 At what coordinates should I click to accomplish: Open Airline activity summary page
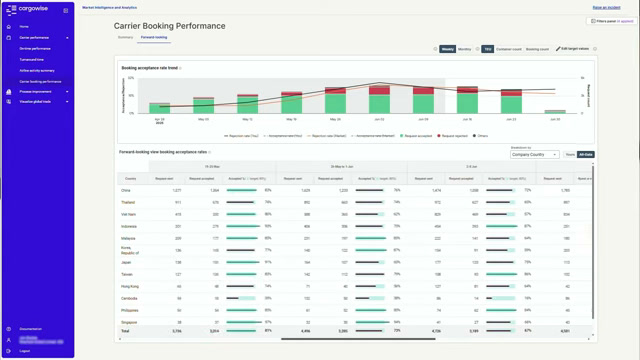(37, 71)
